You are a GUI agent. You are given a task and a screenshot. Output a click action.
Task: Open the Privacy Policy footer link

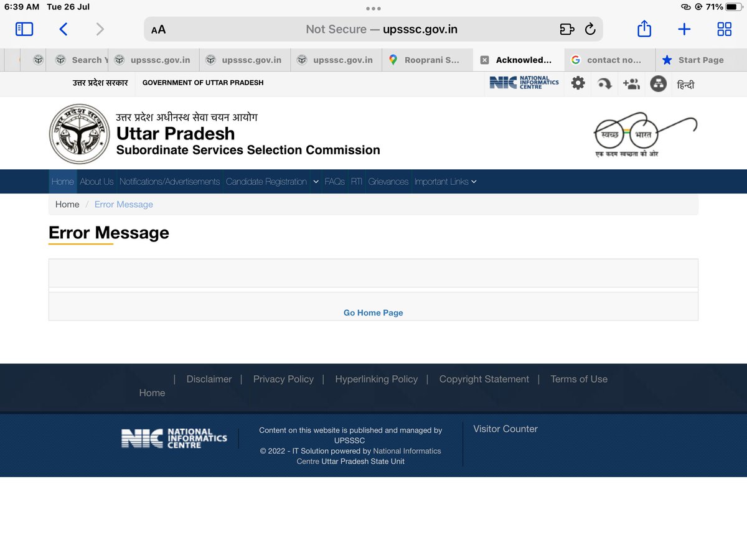[x=283, y=379]
